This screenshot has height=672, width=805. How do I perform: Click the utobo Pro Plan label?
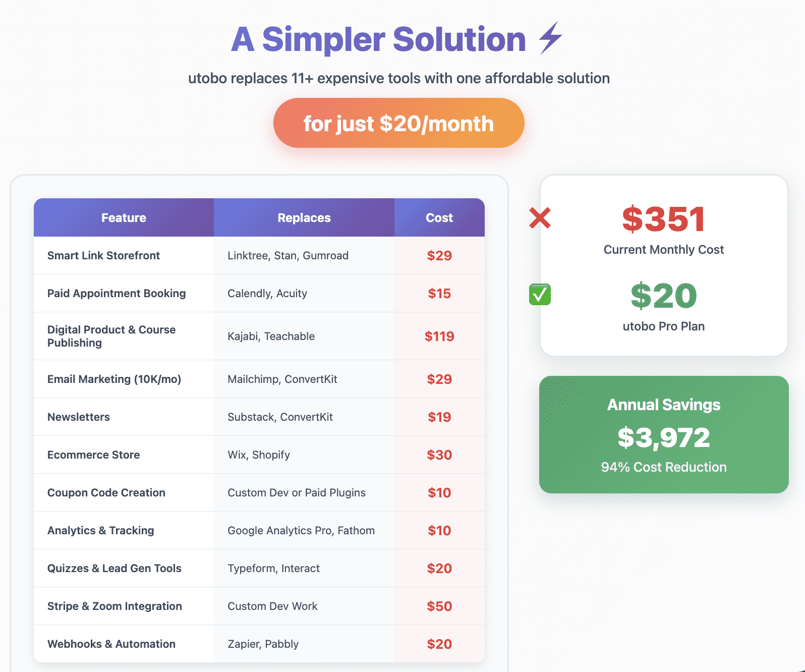coord(664,326)
